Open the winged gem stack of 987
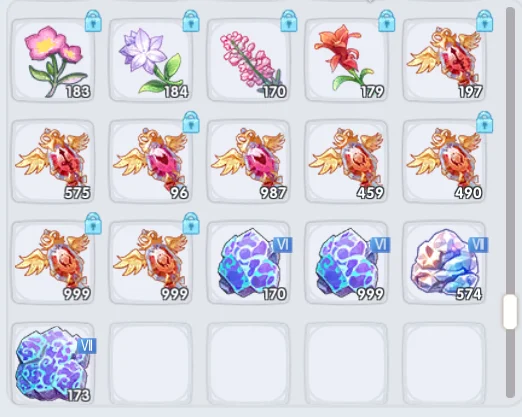The height and width of the screenshot is (417, 522). (x=248, y=161)
